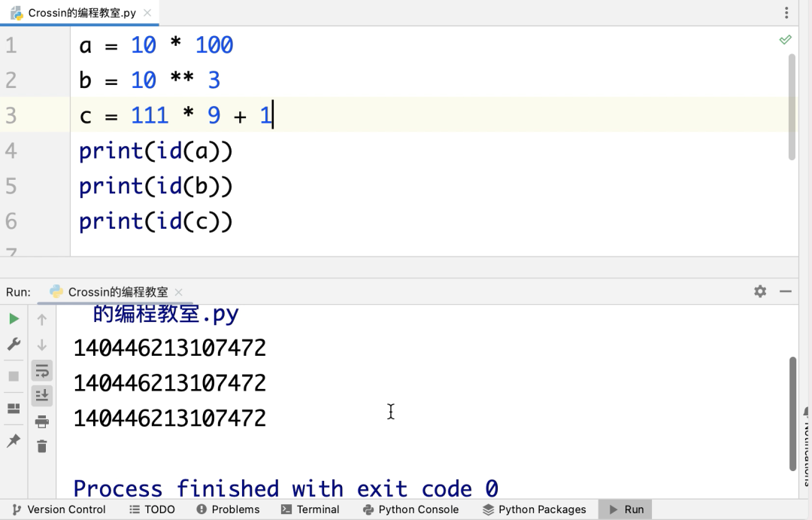Click line number 1 in the gutter
812x520 pixels.
pos(11,45)
